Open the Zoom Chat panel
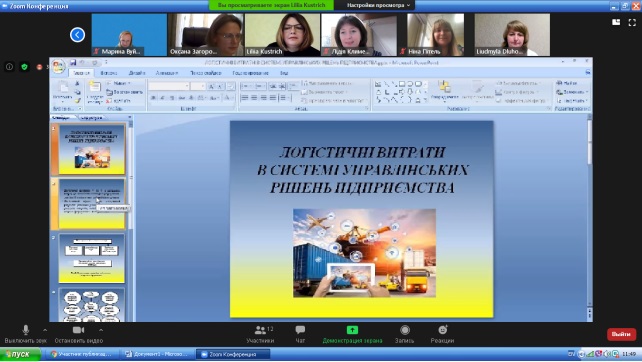642x362 pixels. 300,334
